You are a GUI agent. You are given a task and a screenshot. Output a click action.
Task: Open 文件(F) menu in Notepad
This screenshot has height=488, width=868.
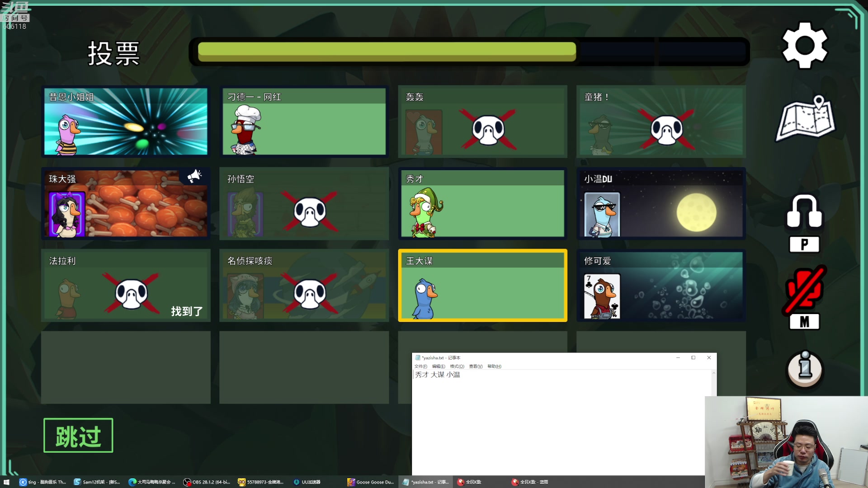pyautogui.click(x=420, y=366)
